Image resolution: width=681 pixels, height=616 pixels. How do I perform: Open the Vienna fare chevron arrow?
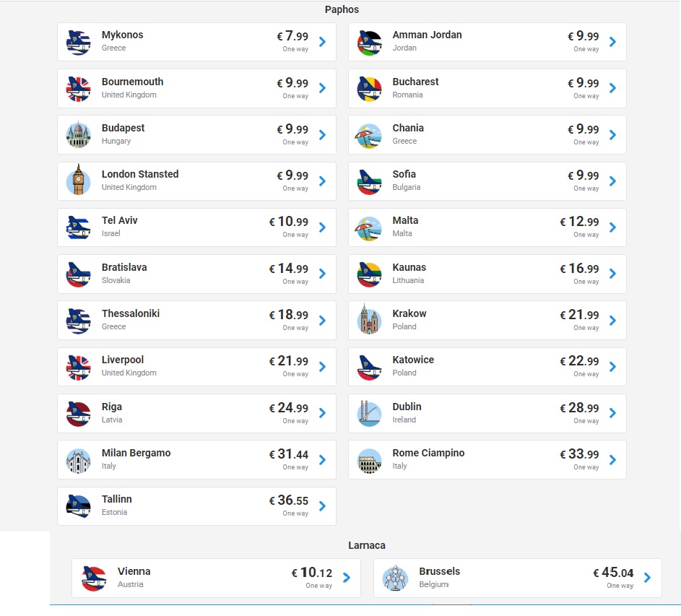[x=347, y=577]
